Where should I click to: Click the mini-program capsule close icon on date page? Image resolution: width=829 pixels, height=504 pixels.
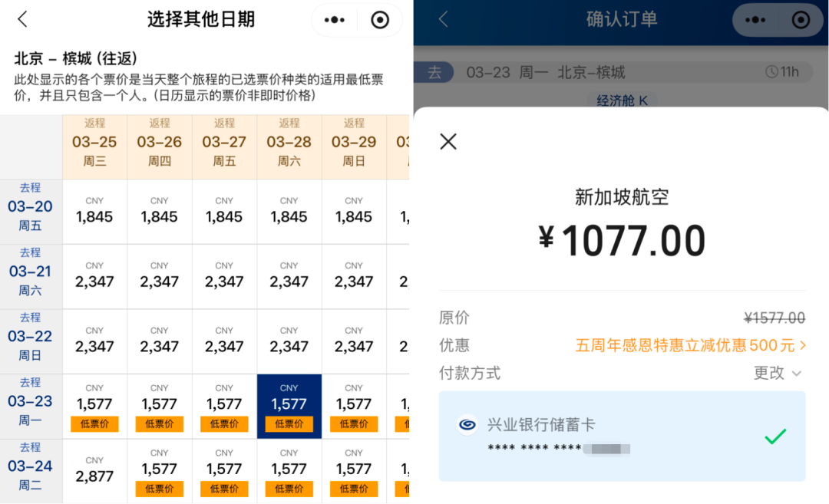coord(378,18)
